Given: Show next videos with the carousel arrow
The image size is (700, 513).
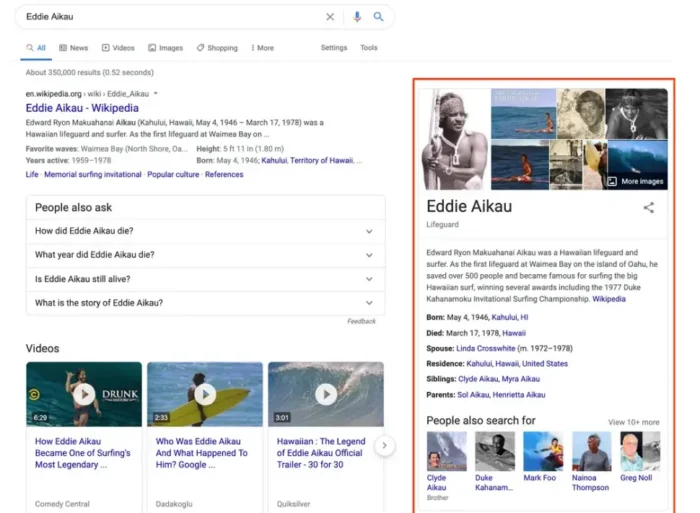Looking at the screenshot, I should pos(384,445).
